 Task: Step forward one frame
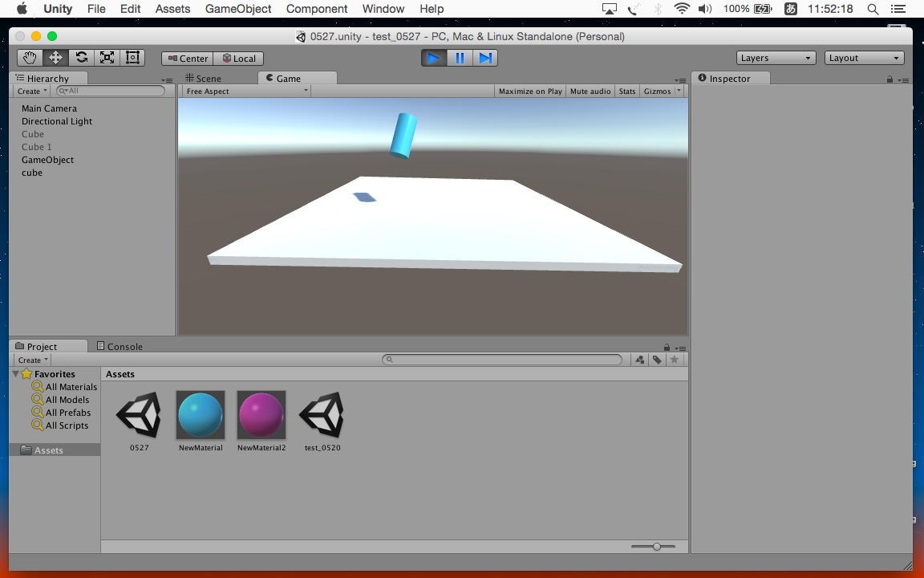485,58
